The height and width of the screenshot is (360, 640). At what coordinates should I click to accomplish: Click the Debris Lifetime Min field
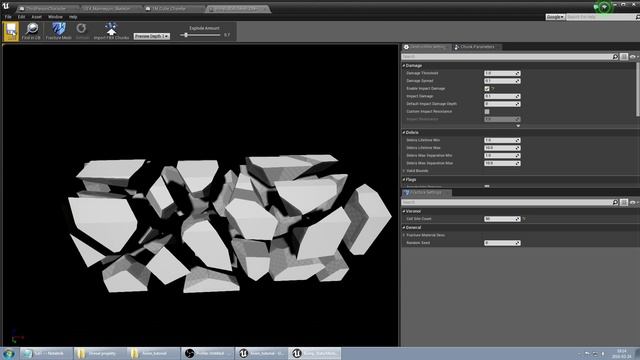(502, 140)
